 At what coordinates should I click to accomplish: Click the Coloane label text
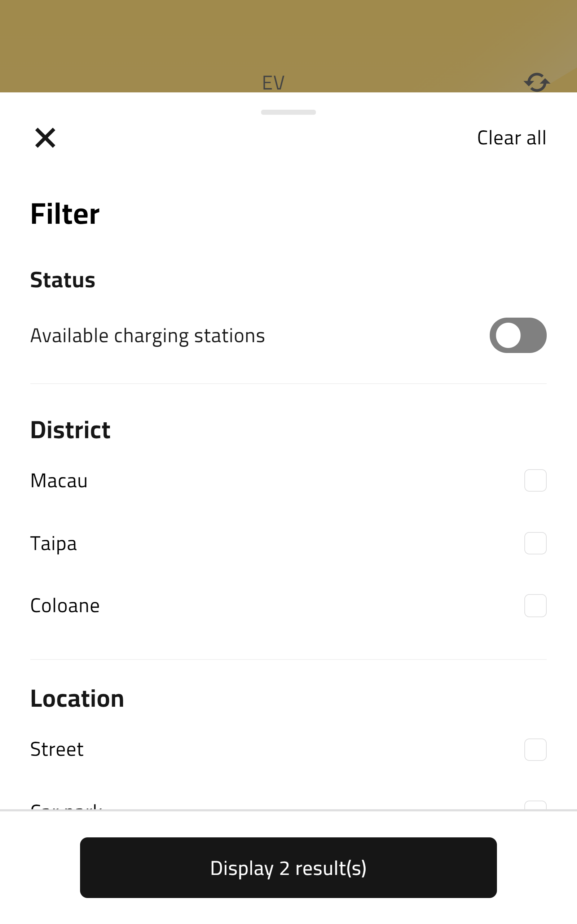(x=65, y=606)
